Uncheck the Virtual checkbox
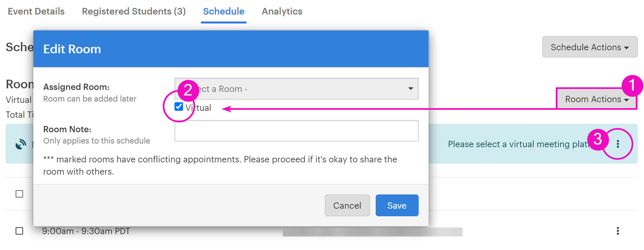This screenshot has height=250, width=644. (x=179, y=106)
